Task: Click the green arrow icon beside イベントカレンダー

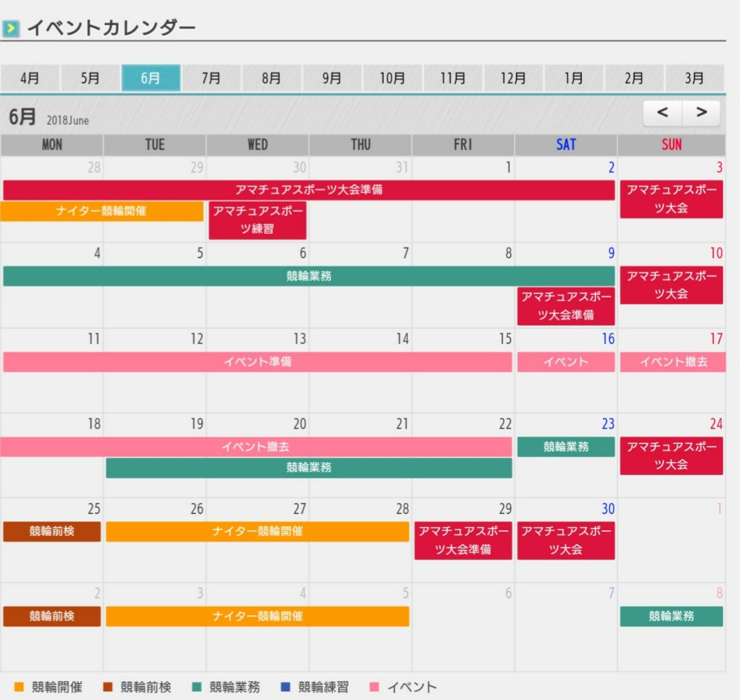Action: click(10, 28)
